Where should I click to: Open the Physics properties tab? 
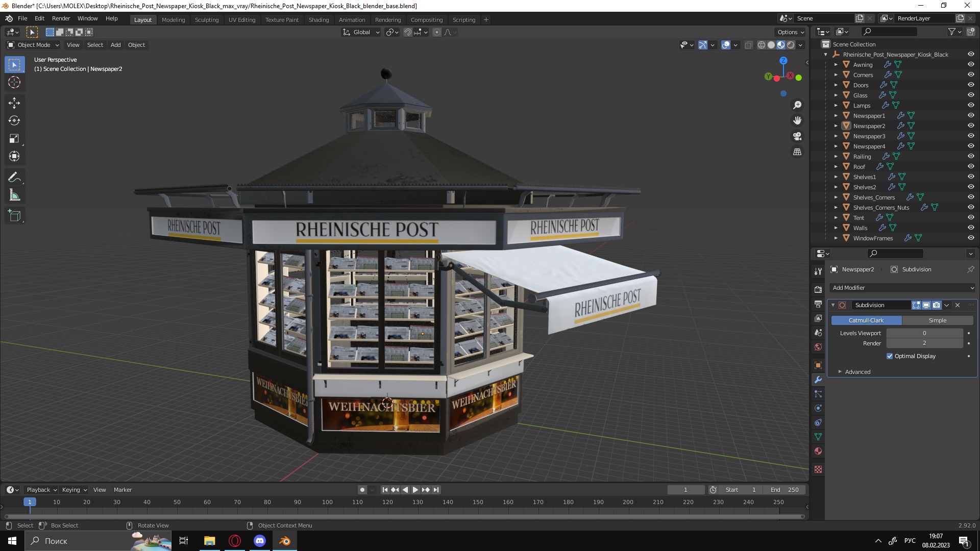tap(818, 408)
